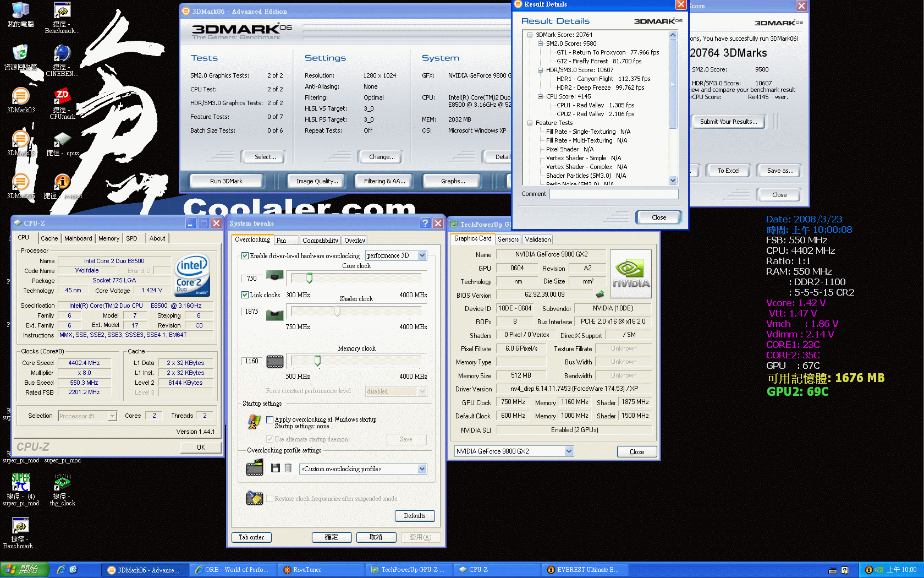The image size is (924, 578).
Task: Toggle Enable driver-level hardware overclocking checkbox
Action: tap(245, 256)
